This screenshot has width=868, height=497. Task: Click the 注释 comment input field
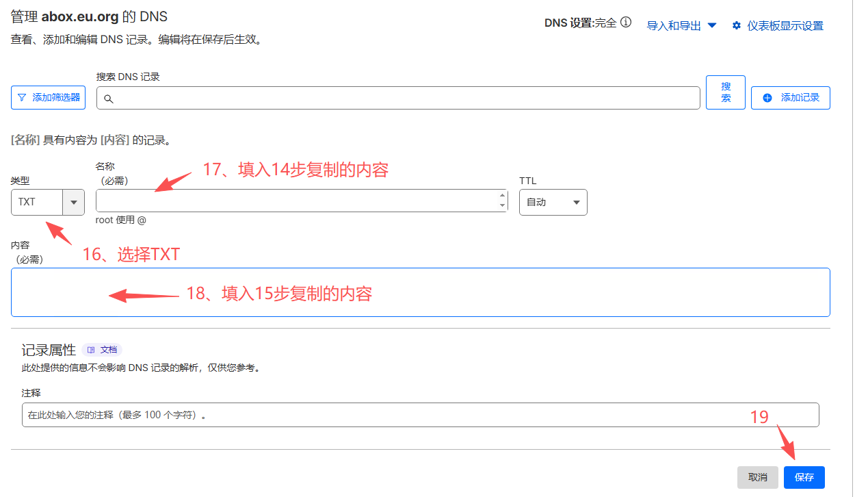[420, 415]
